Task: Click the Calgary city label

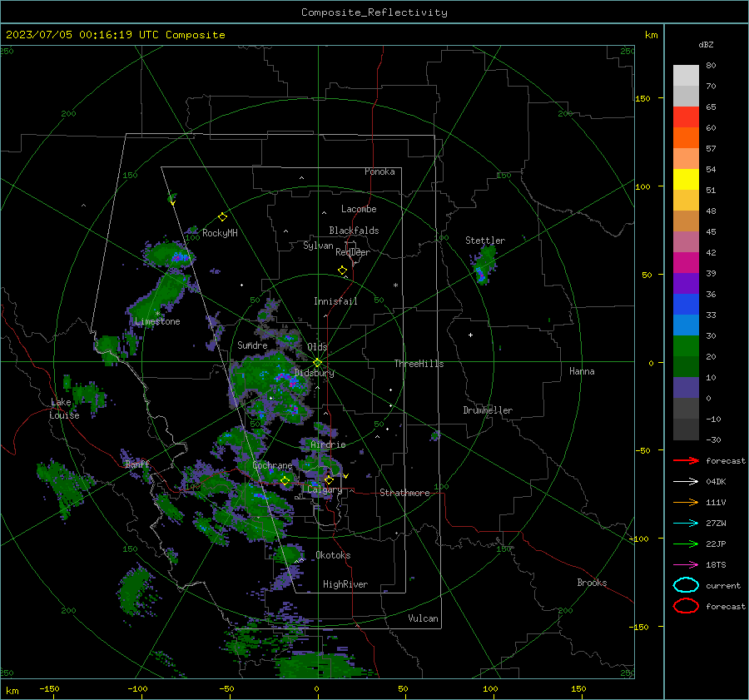Action: click(325, 489)
